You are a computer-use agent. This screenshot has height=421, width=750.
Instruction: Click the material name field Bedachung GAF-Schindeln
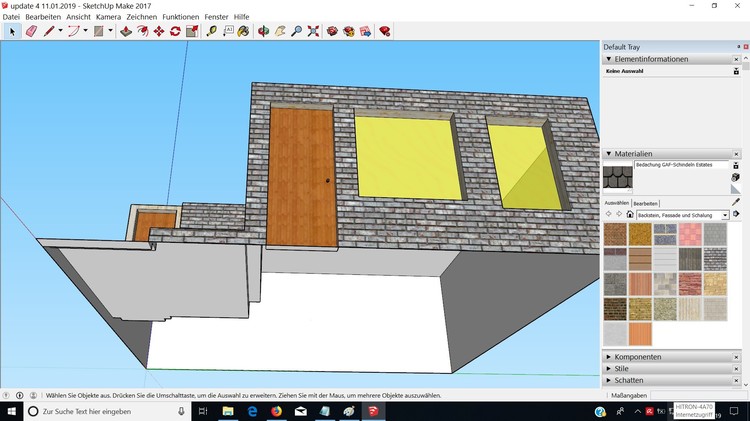pos(681,165)
